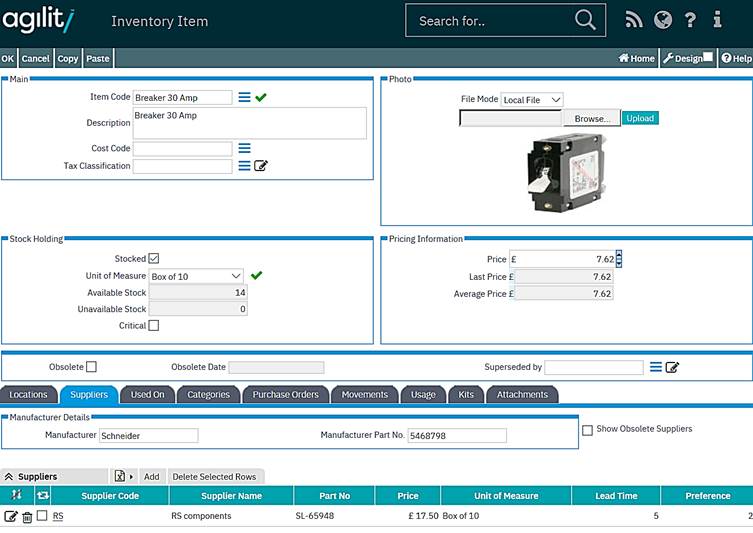Click the RSS feed icon in header
Image resolution: width=753 pixels, height=533 pixels.
pyautogui.click(x=633, y=20)
